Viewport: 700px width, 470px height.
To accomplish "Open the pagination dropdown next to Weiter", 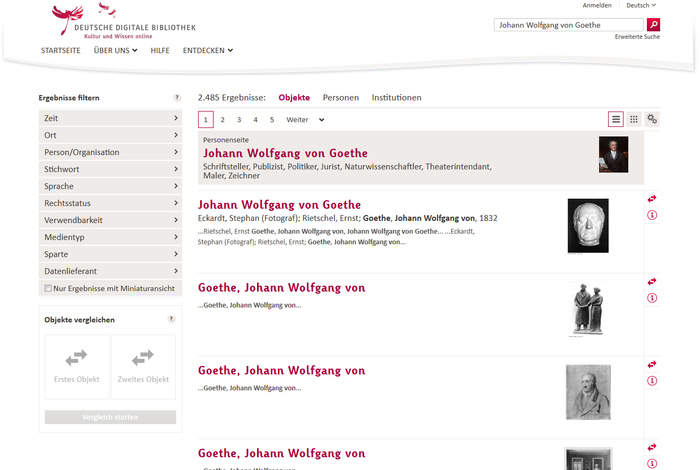I will [x=321, y=120].
